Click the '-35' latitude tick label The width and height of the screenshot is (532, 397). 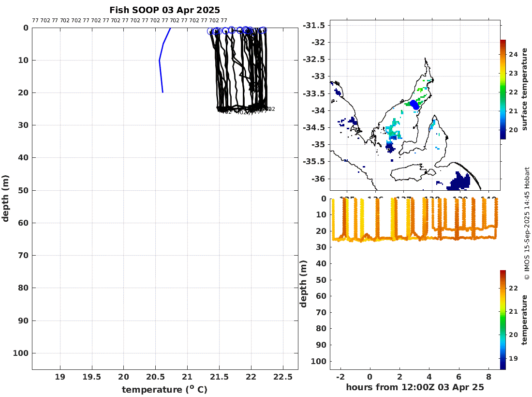[318, 144]
